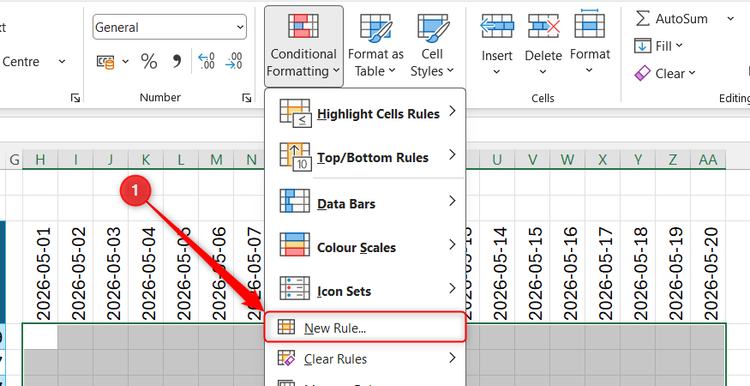
Task: Click Clear Rules eraser icon
Action: point(287,358)
